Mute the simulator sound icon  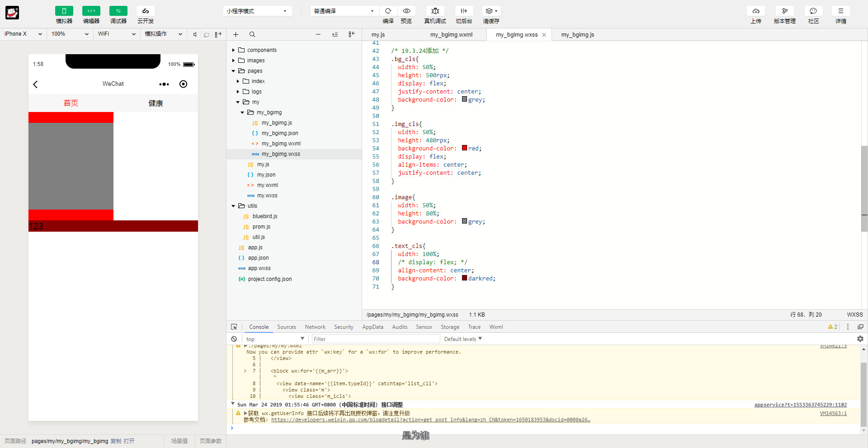pyautogui.click(x=195, y=34)
